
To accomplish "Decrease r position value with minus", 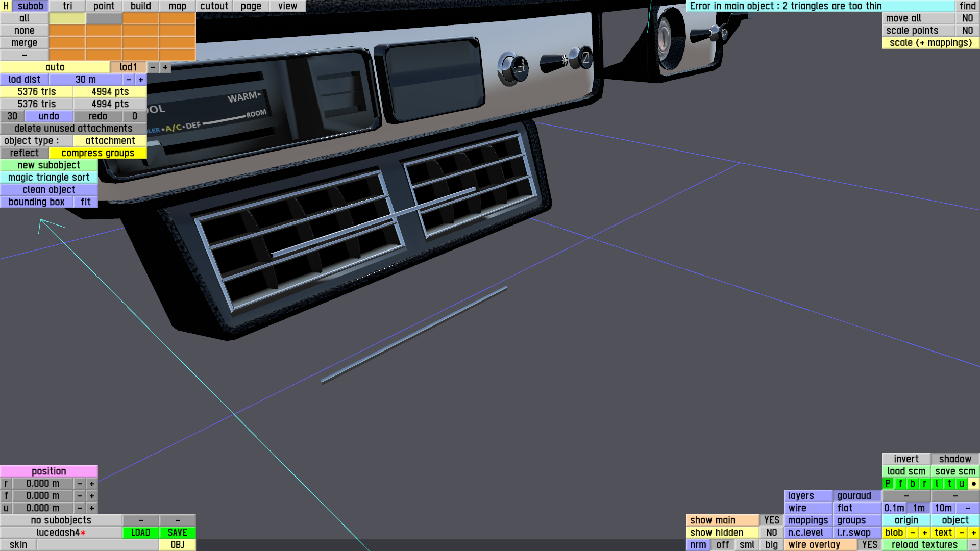I will [x=79, y=484].
